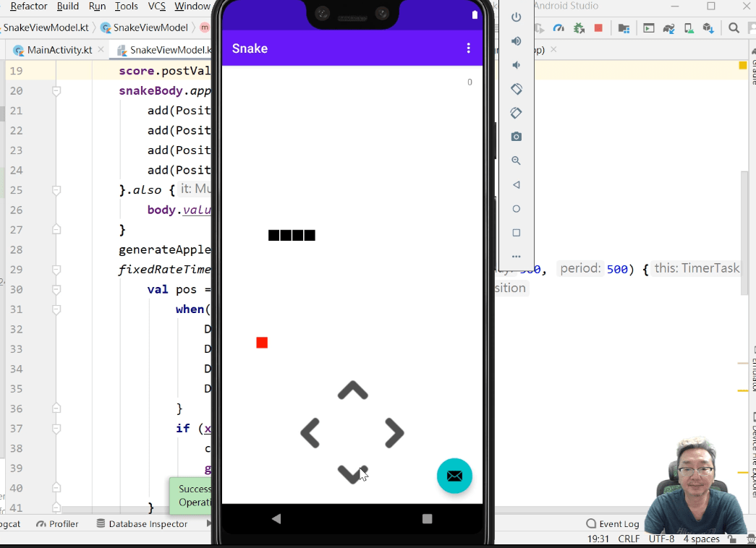Viewport: 756px width, 548px height.
Task: Click the CRLF line separator status
Action: coord(629,539)
